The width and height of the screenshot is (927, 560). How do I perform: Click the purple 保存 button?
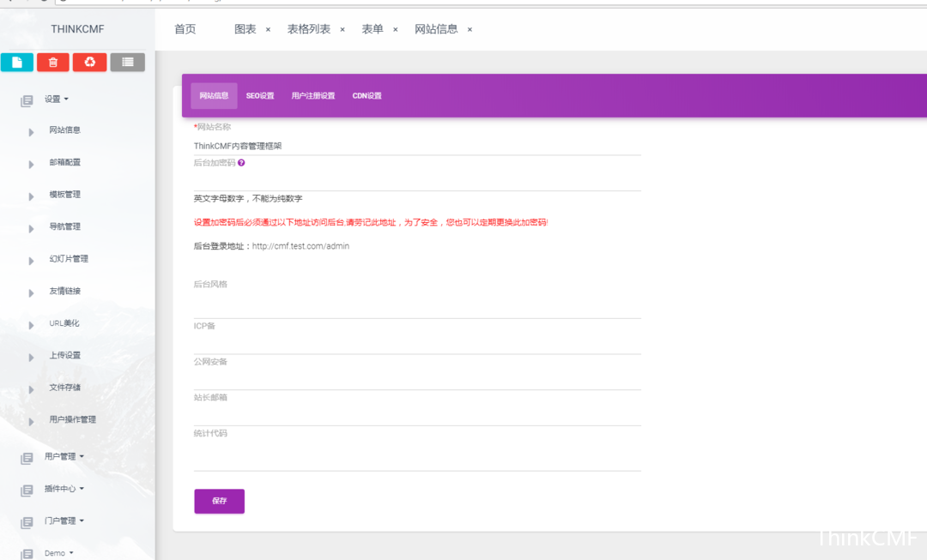[x=220, y=501]
